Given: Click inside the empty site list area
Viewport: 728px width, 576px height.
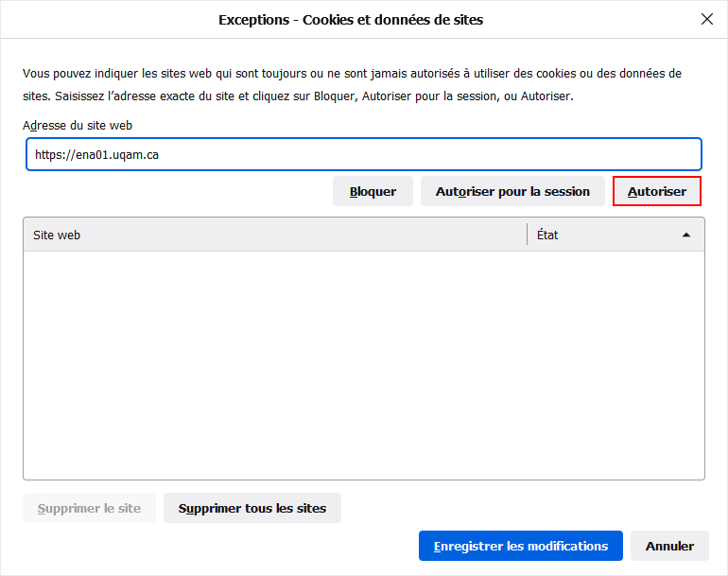Looking at the screenshot, I should (x=363, y=364).
